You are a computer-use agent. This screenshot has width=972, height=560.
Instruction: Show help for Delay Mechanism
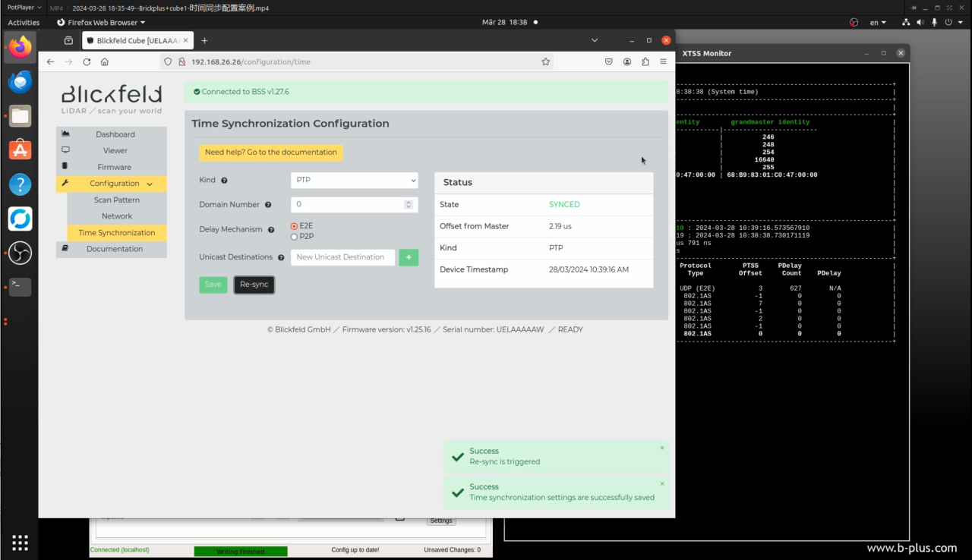(271, 230)
